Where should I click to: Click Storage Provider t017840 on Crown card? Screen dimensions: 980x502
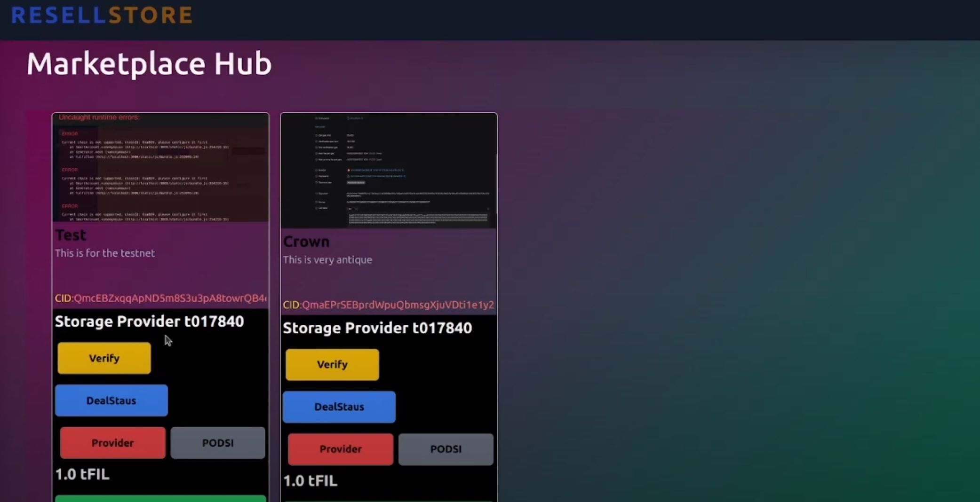377,328
